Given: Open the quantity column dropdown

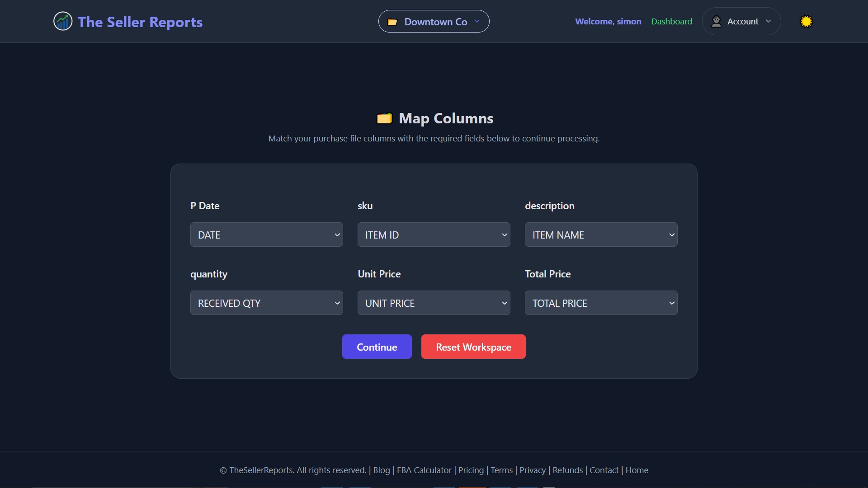Looking at the screenshot, I should pos(267,303).
